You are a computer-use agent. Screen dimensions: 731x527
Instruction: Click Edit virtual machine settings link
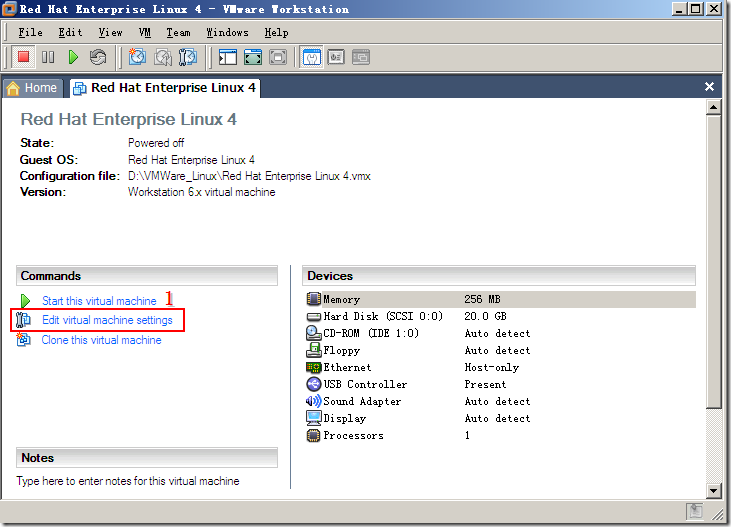[107, 320]
